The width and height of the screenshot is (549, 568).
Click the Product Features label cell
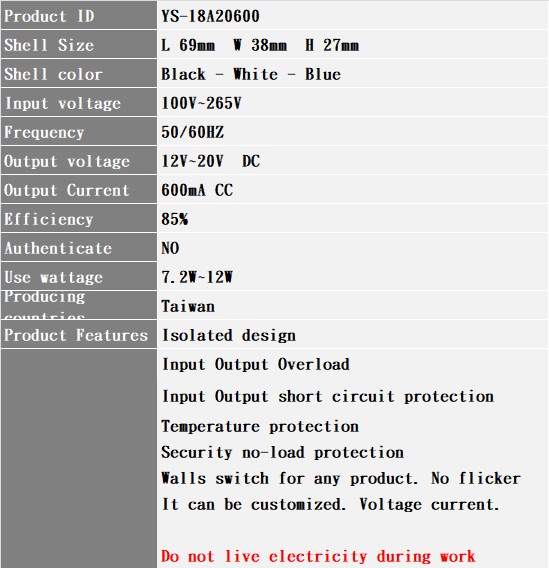point(79,334)
